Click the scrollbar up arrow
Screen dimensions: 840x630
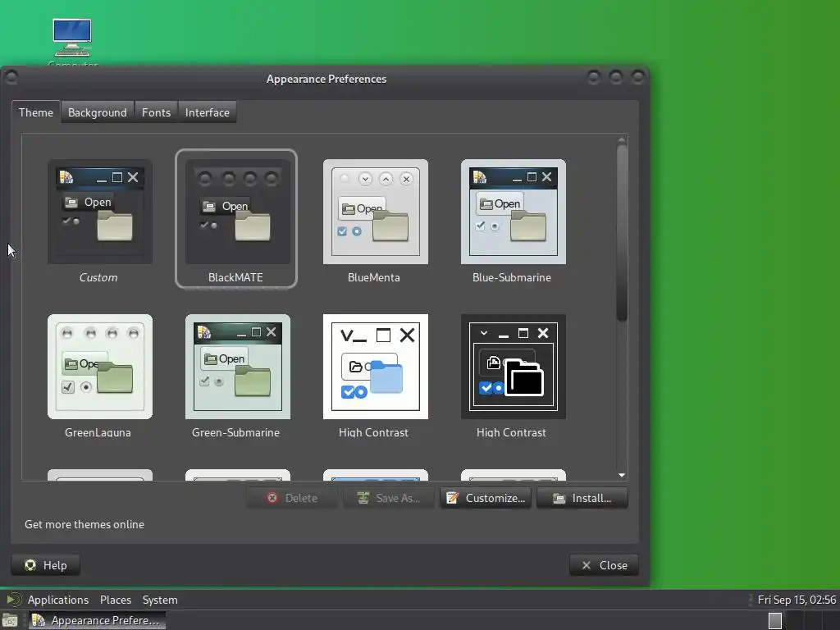coord(622,139)
